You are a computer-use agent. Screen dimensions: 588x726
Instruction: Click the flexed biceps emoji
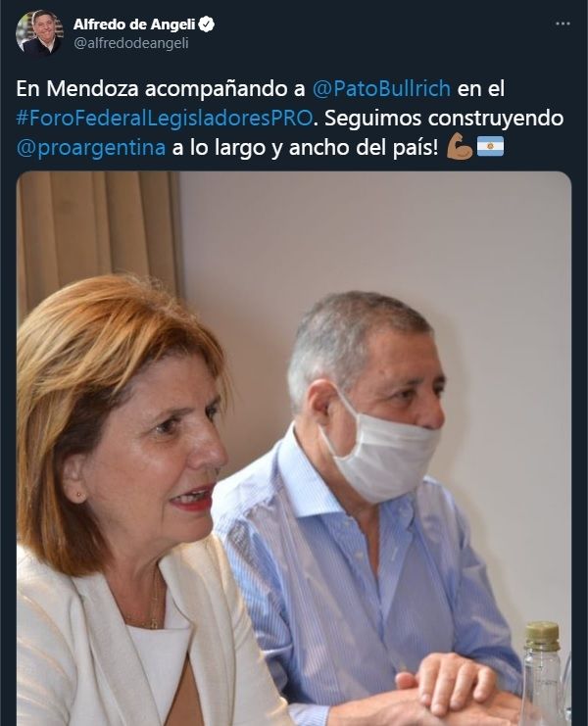460,146
